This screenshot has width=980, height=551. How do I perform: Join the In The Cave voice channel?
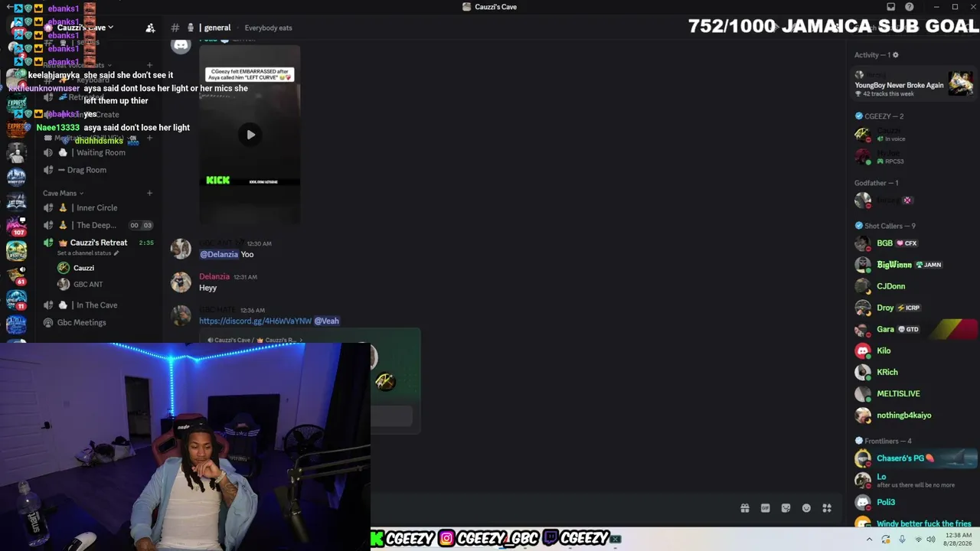100,305
